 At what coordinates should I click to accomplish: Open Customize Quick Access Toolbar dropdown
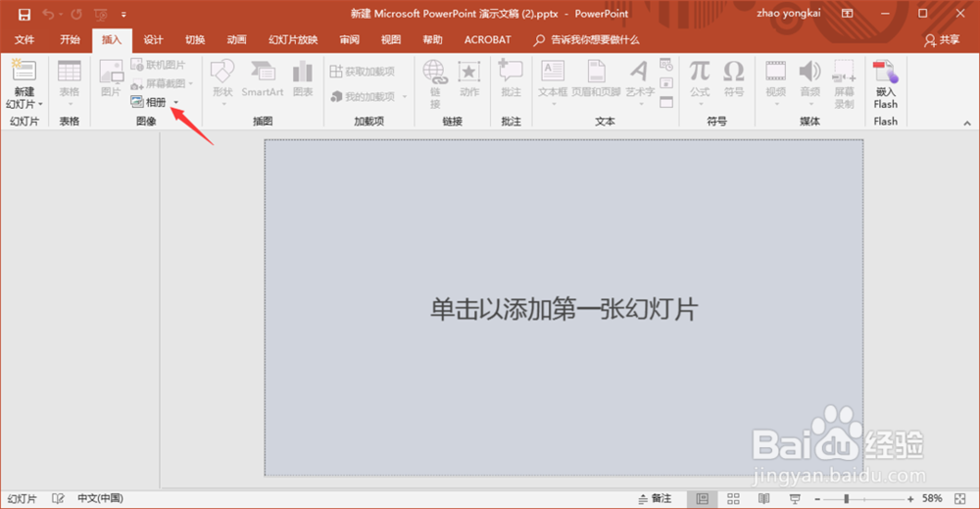click(x=123, y=15)
